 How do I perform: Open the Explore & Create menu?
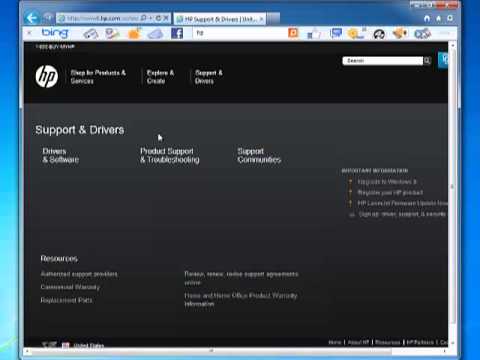(160, 77)
